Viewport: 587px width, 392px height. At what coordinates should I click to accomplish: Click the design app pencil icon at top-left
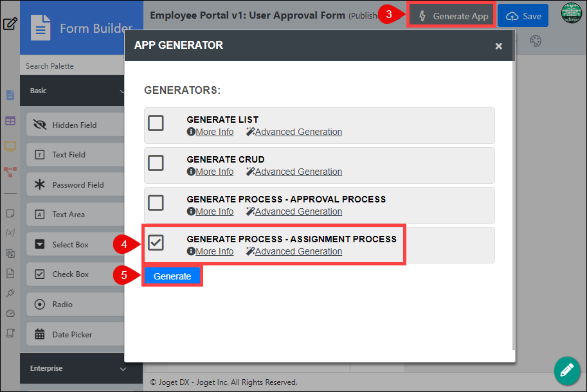(10, 24)
